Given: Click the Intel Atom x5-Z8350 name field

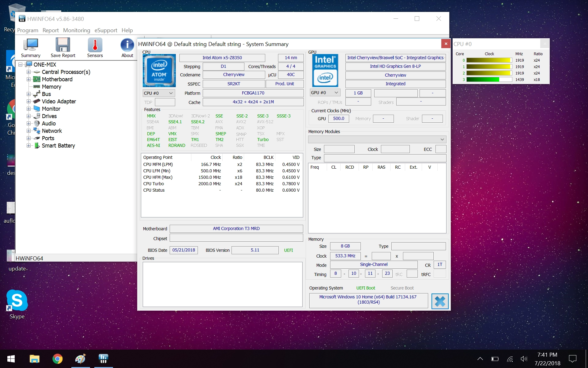Looking at the screenshot, I should [x=222, y=58].
